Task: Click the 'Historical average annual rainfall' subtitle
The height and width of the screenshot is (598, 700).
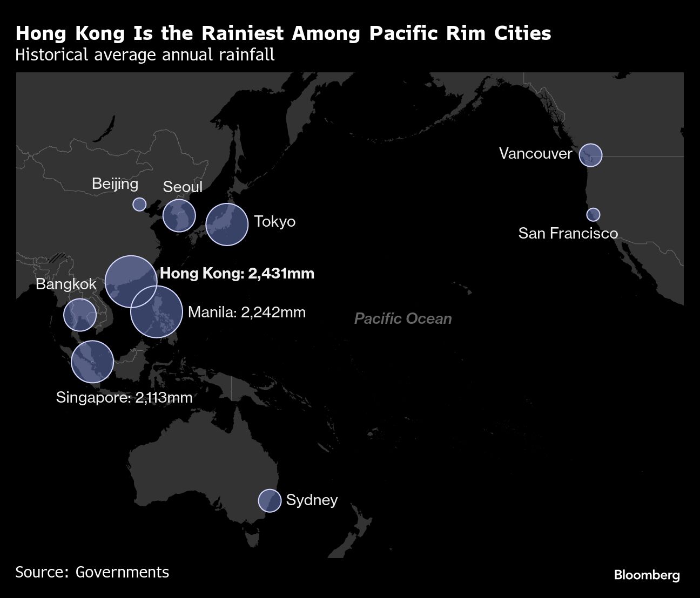Action: pos(145,55)
